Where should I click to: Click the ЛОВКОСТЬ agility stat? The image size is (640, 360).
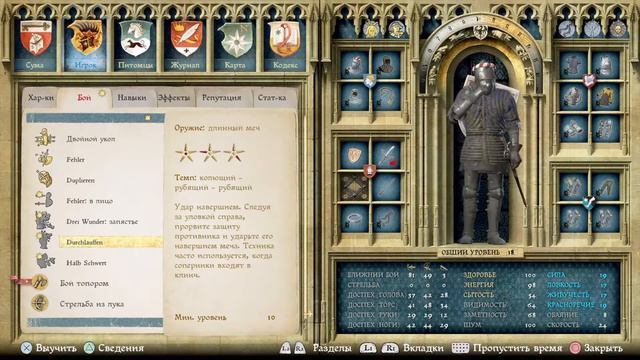click(x=577, y=285)
